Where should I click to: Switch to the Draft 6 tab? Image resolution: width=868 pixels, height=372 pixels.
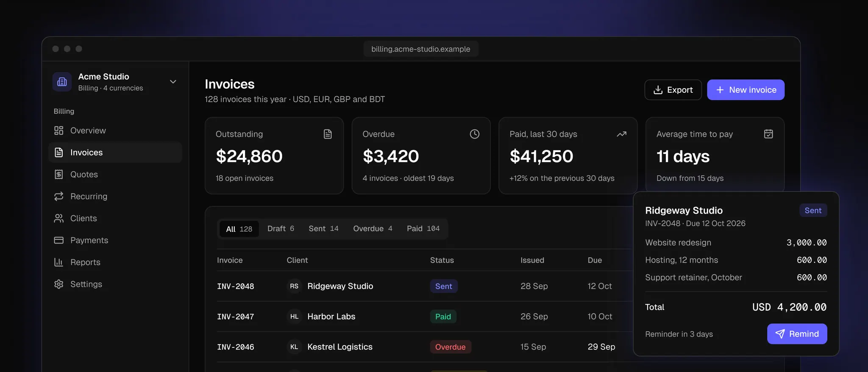pyautogui.click(x=281, y=229)
